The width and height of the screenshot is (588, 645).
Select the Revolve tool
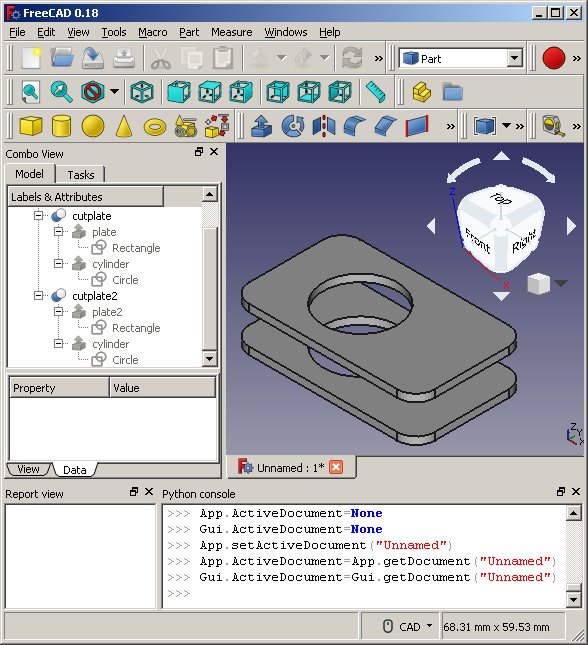coord(293,126)
